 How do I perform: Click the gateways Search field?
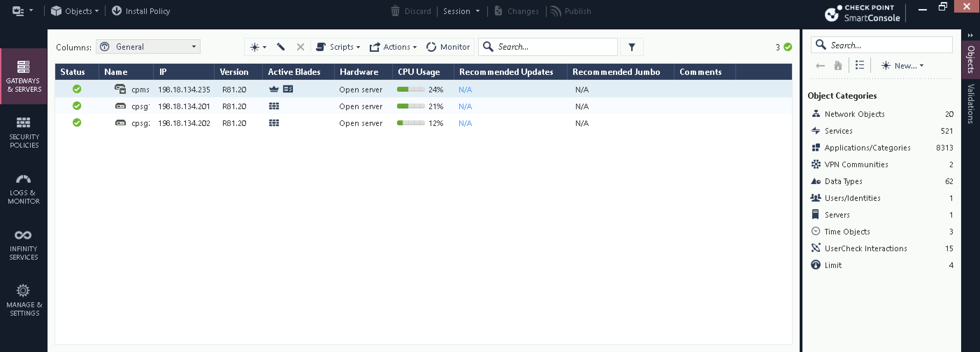point(552,47)
